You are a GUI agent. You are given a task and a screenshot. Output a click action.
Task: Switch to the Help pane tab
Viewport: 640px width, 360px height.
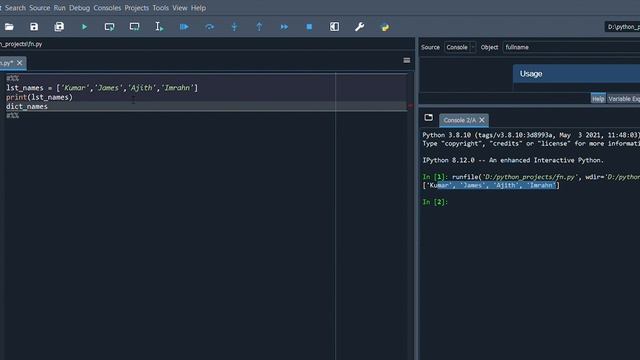tap(598, 99)
